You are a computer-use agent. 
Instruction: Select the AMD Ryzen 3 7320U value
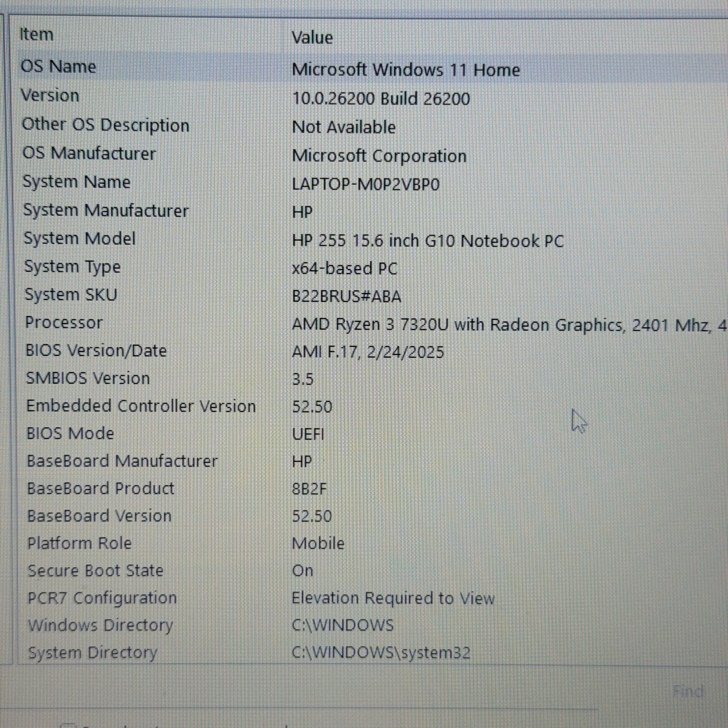pyautogui.click(x=510, y=325)
